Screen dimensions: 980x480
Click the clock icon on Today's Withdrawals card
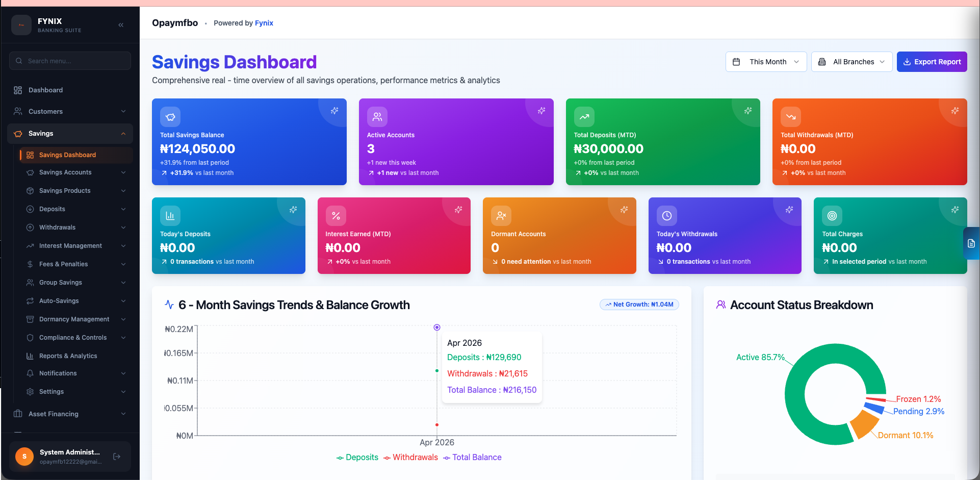[x=667, y=216]
